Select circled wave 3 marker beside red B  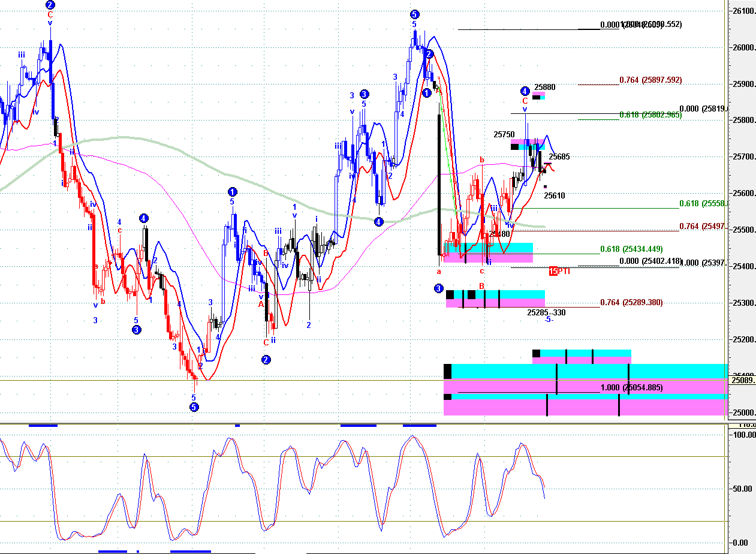coord(439,288)
